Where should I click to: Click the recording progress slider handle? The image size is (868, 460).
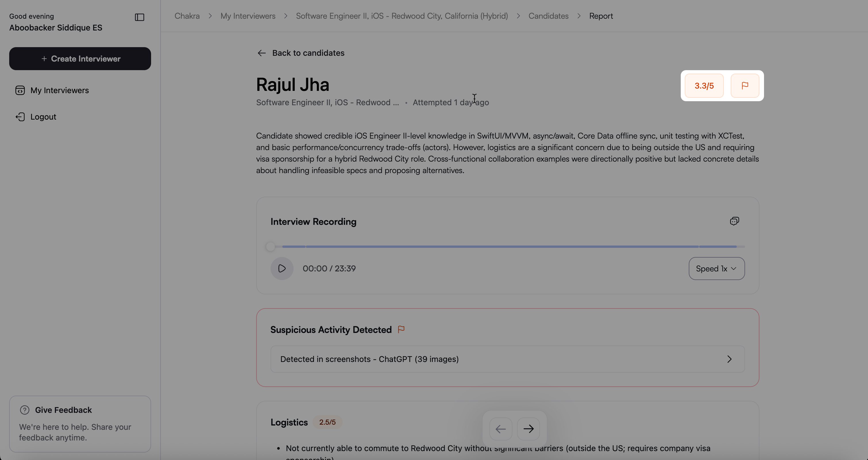pos(270,246)
